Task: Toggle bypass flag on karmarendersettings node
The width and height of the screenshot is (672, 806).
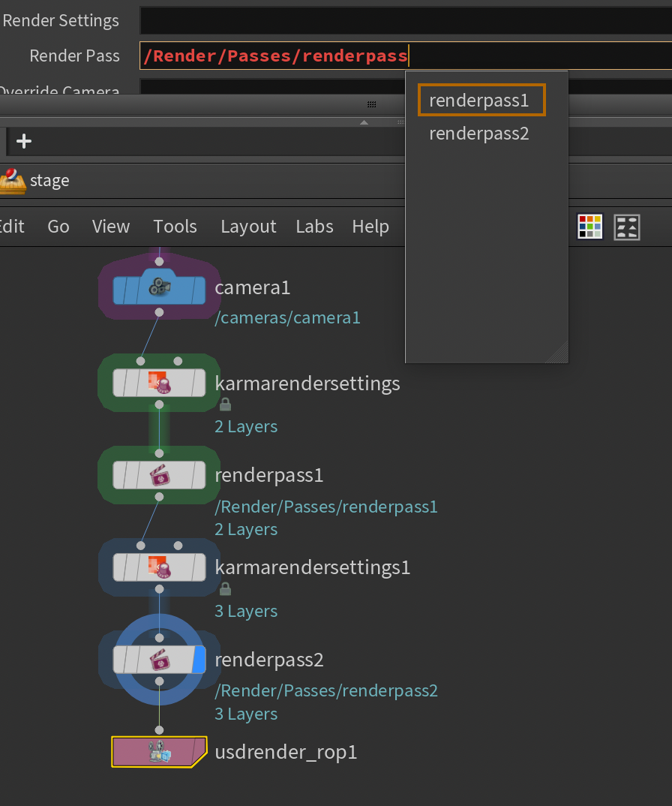Action: 120,383
